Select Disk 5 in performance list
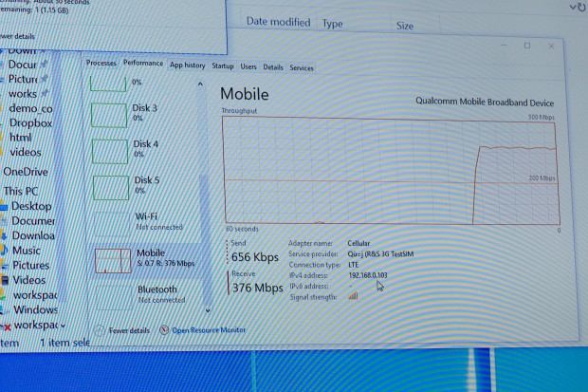This screenshot has width=588, height=392. tap(146, 187)
